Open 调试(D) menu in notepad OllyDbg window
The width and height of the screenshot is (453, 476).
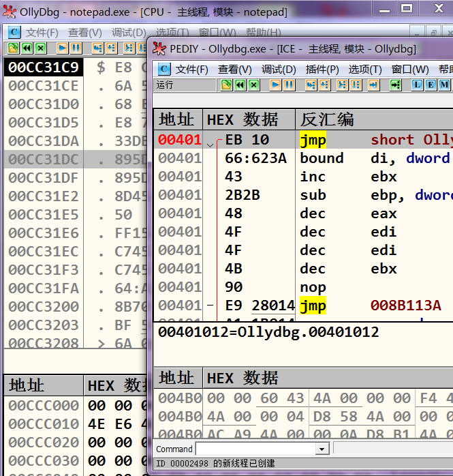tap(129, 33)
